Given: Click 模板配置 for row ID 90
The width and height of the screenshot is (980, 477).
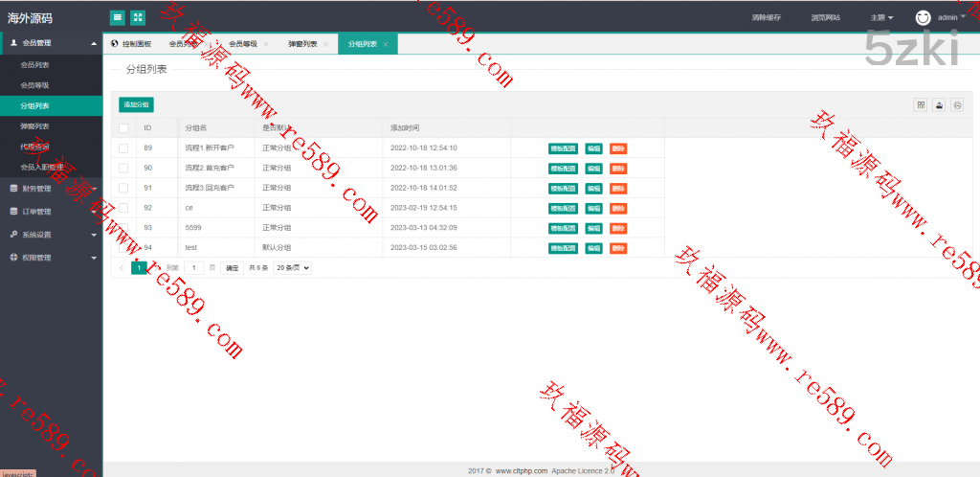Looking at the screenshot, I should 563,169.
